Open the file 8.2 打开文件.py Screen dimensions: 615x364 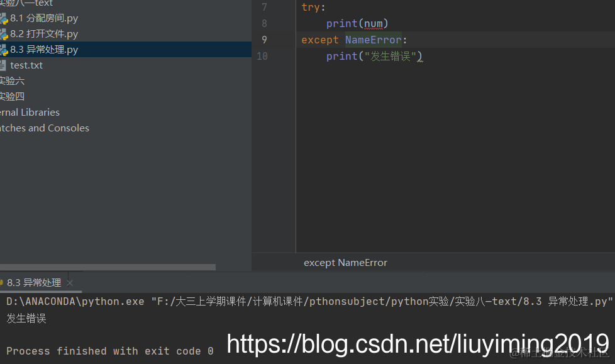tap(44, 34)
